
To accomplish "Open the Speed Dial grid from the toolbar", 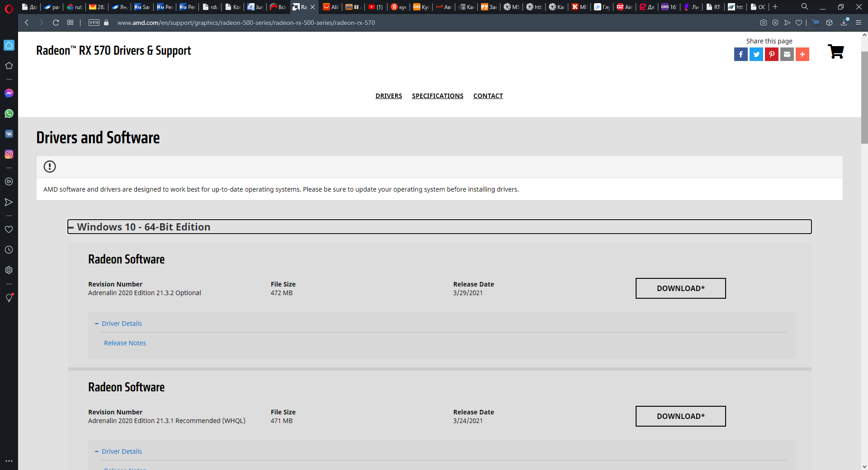I will (70, 23).
